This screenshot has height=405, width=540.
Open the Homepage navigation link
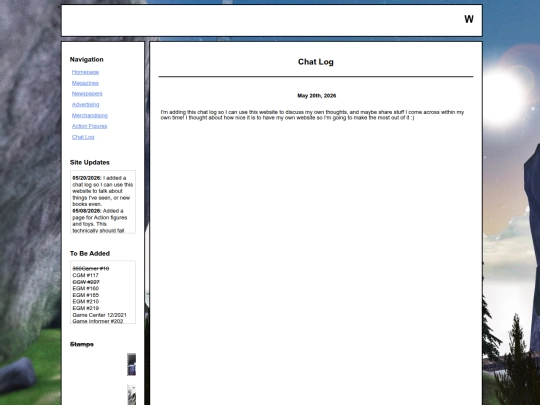pos(85,72)
